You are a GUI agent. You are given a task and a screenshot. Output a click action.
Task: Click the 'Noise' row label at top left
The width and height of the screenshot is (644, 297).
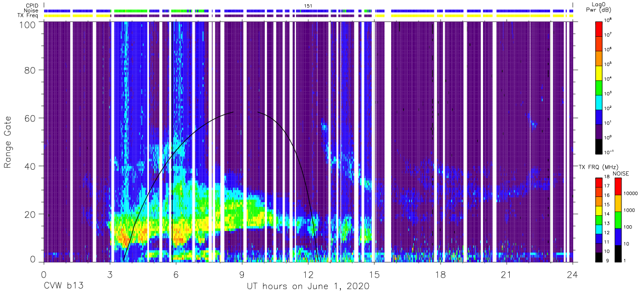pos(31,10)
